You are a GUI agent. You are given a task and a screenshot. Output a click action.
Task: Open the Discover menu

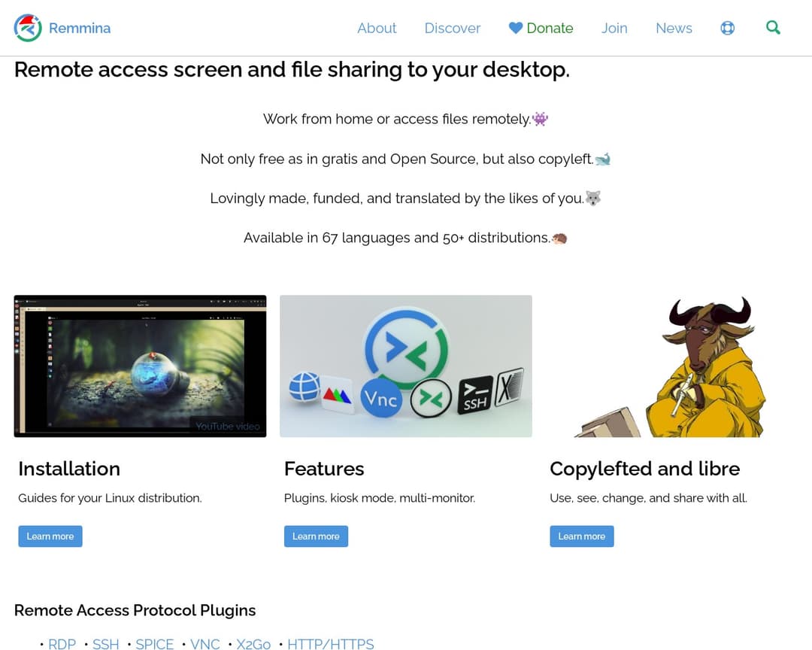[453, 28]
